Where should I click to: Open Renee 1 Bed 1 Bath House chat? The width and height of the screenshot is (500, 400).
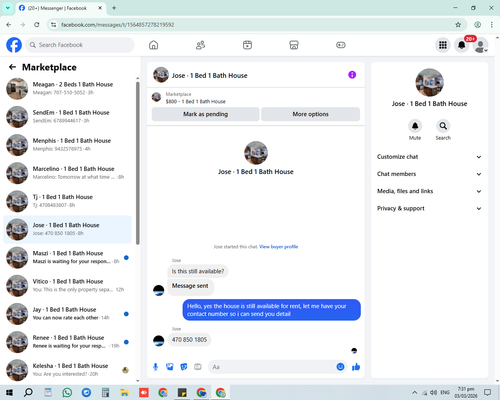(67, 342)
